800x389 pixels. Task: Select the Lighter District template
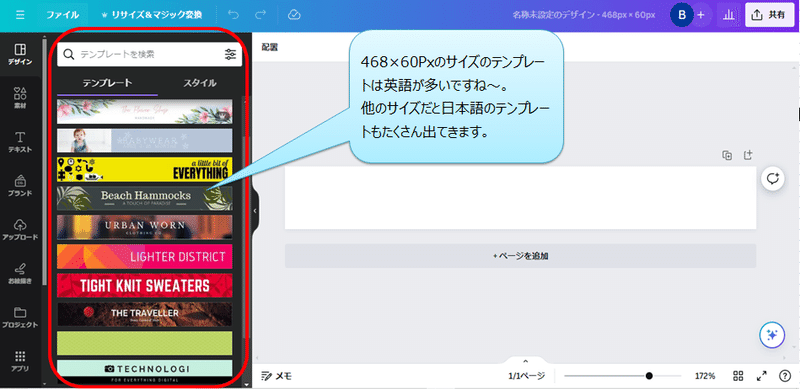tap(144, 256)
